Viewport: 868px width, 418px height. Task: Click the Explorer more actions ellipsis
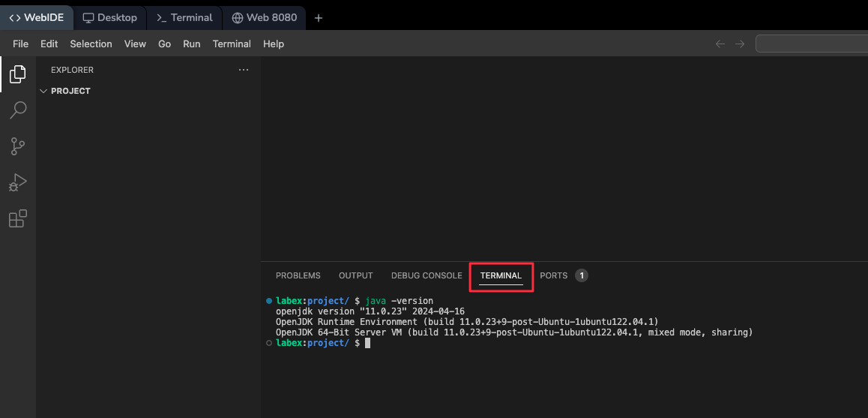[x=244, y=70]
